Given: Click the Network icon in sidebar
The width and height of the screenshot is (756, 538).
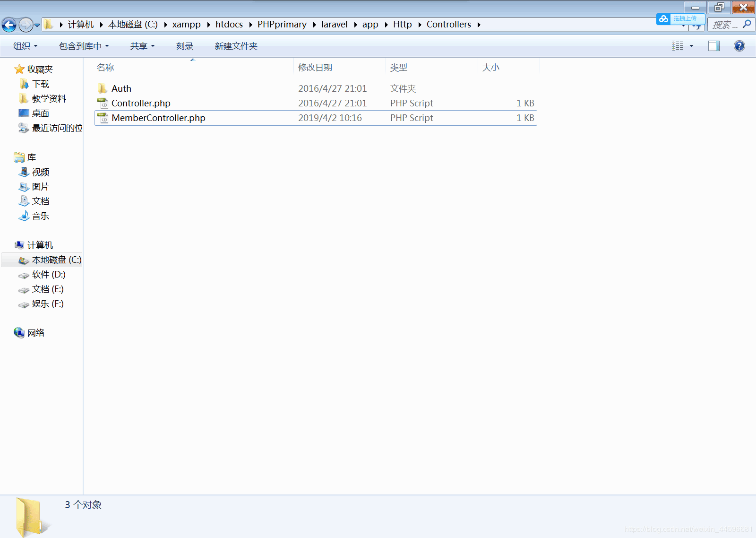Looking at the screenshot, I should pos(19,333).
